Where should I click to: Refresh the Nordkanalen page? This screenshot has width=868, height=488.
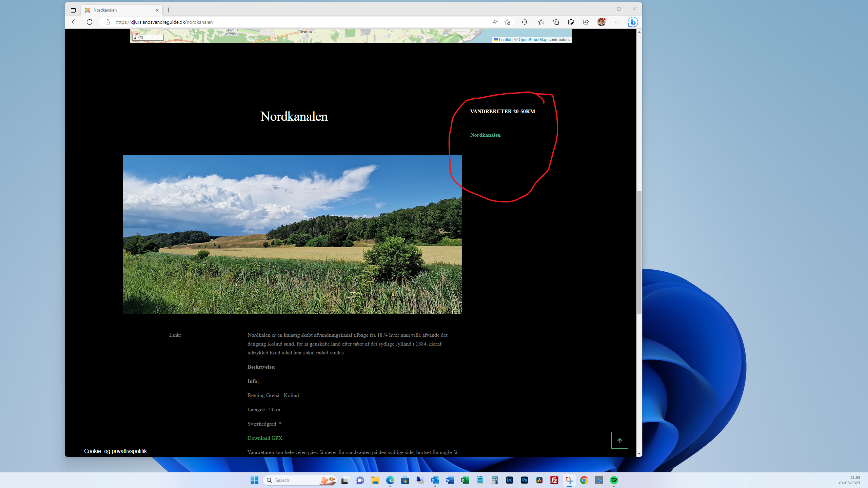click(x=90, y=22)
